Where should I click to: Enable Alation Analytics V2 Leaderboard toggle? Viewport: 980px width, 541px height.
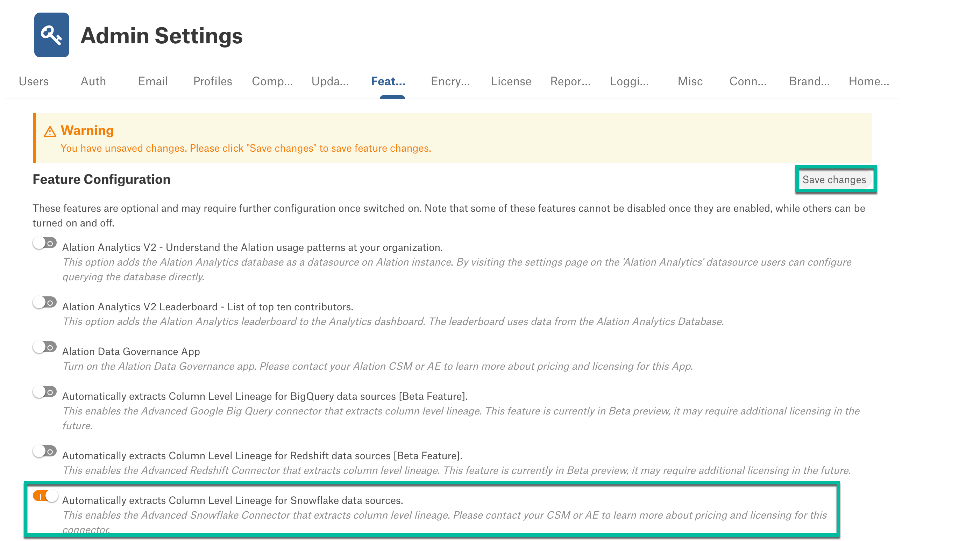tap(44, 302)
